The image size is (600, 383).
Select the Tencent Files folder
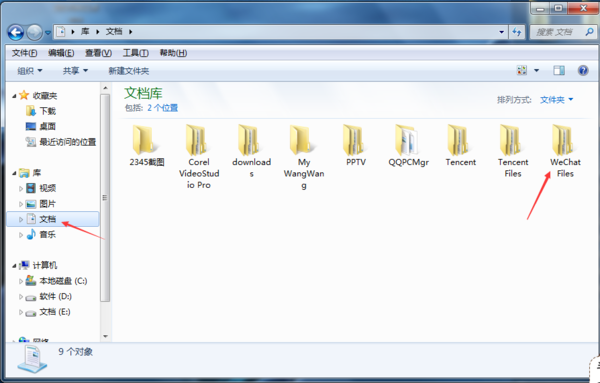coord(513,151)
